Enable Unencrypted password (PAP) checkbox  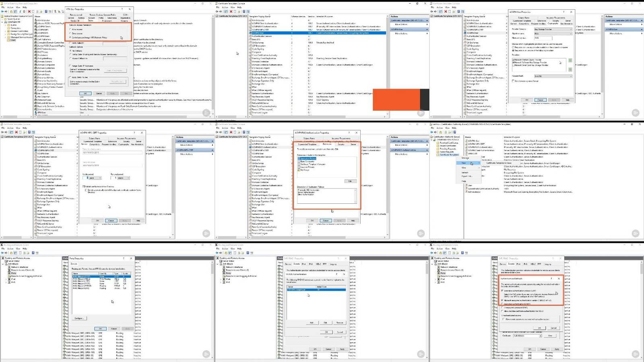click(502, 308)
